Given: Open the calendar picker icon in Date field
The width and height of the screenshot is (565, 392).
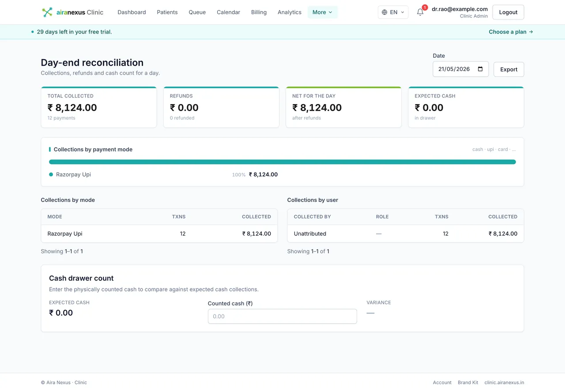Looking at the screenshot, I should coord(481,69).
